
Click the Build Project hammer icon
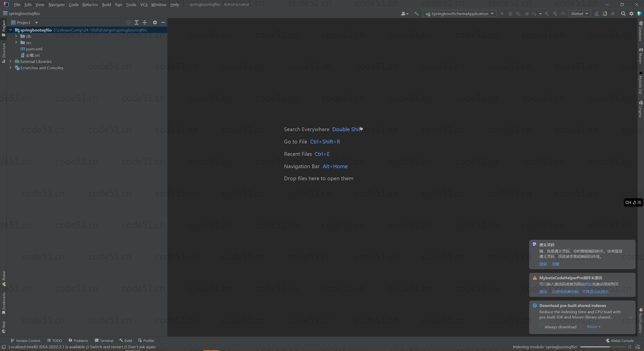click(416, 14)
